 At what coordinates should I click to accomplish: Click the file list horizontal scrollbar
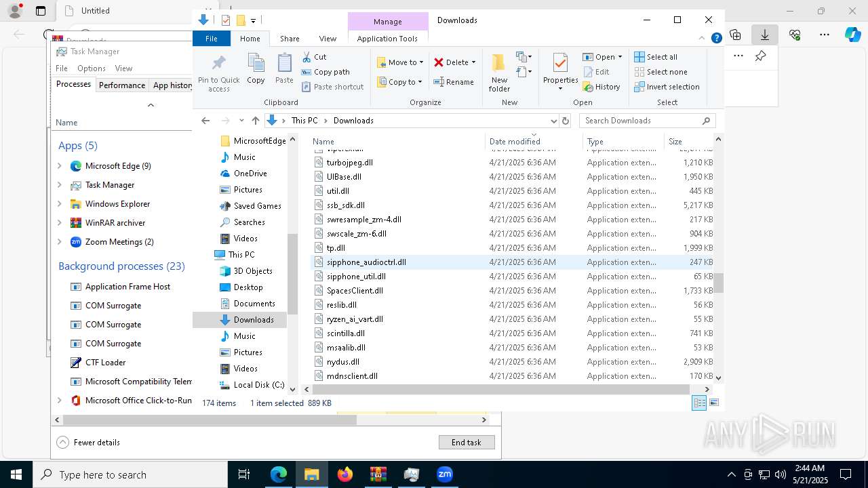click(x=500, y=389)
